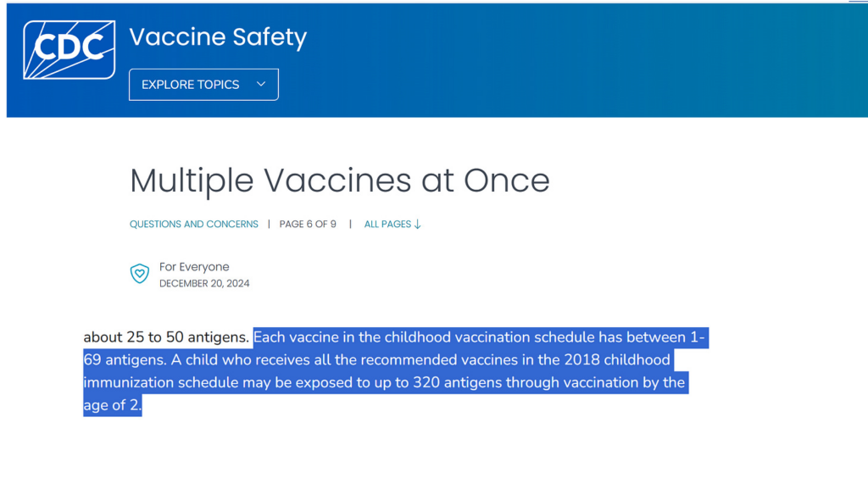
Task: Collapse the Explore Topics selector
Action: pos(203,84)
